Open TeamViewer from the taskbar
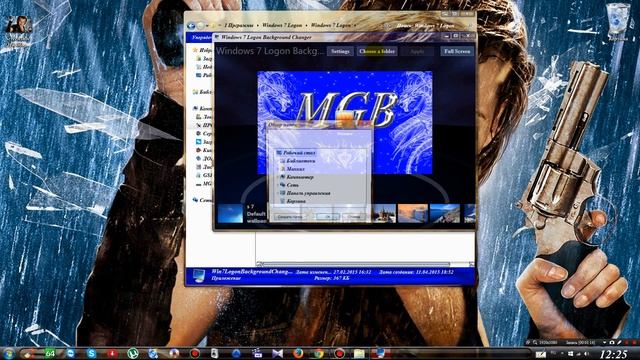 [71, 353]
